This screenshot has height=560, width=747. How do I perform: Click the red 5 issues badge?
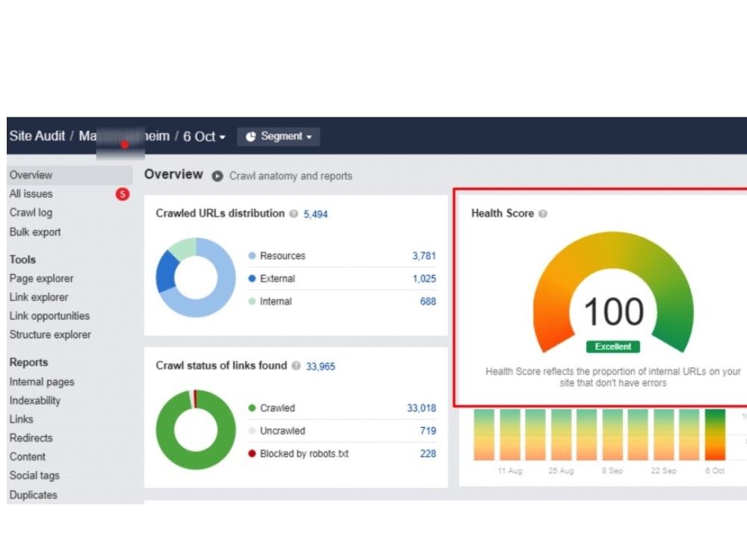(x=123, y=194)
